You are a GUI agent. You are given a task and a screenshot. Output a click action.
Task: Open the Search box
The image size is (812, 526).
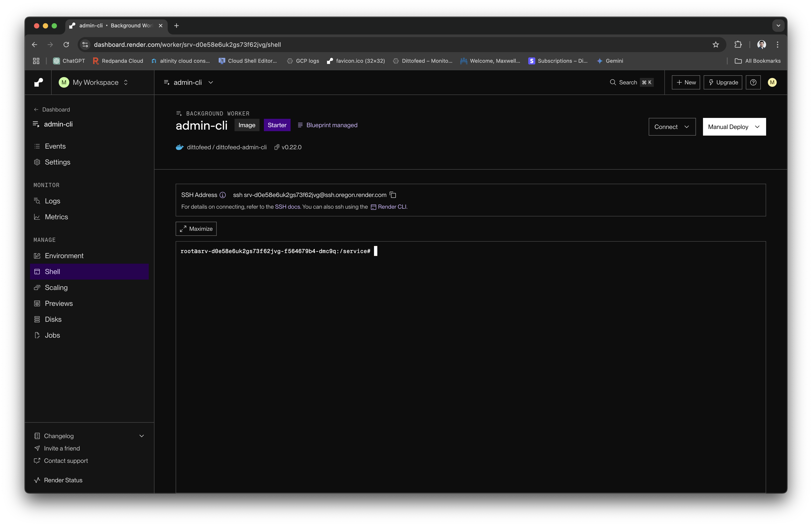[x=632, y=82]
